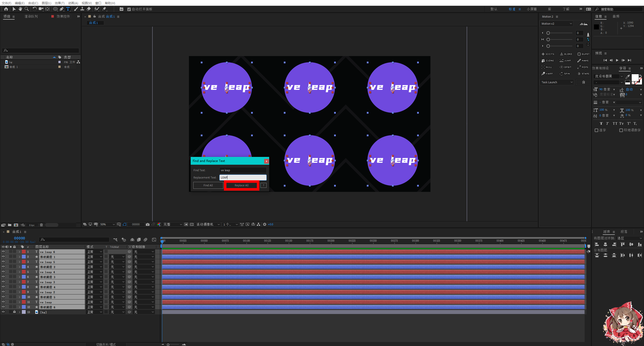Toggle the lock on the [bg] layer
644x346 pixels.
14,312
